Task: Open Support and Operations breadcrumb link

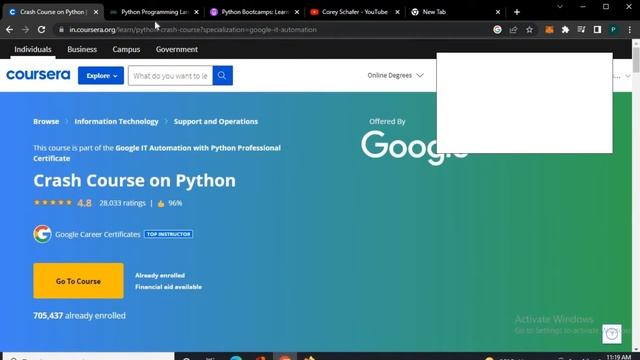Action: pos(216,121)
